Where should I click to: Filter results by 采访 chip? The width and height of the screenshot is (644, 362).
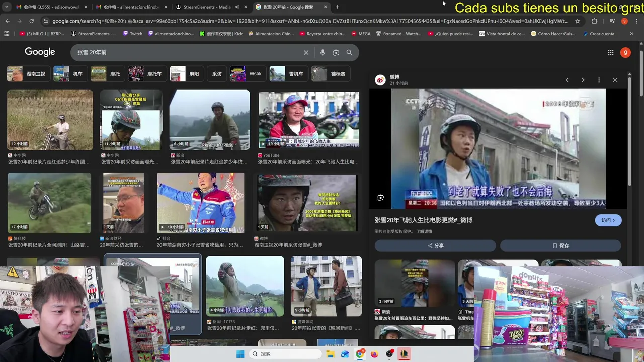(x=217, y=74)
